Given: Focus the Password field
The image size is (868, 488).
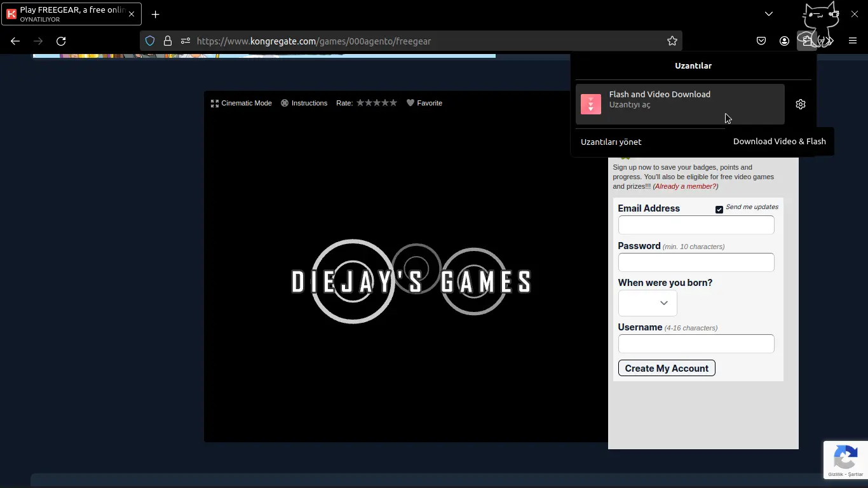Looking at the screenshot, I should tap(696, 262).
